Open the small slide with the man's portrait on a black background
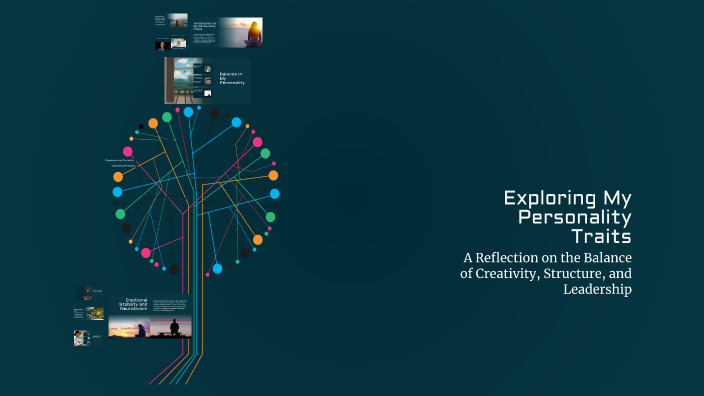The height and width of the screenshot is (396, 704). (163, 44)
